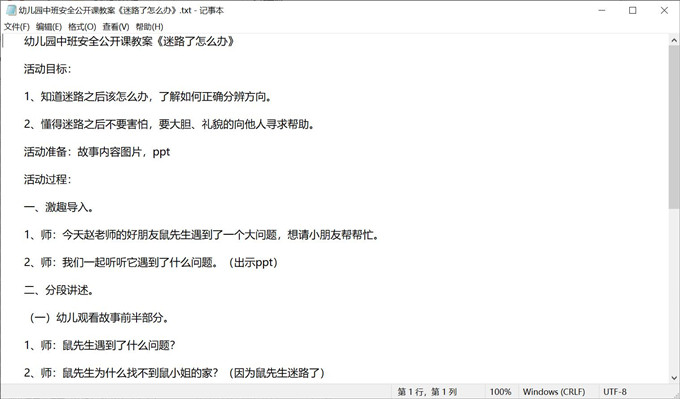This screenshot has height=399, width=680.
Task: Open the 文件(F) menu
Action: (x=17, y=27)
